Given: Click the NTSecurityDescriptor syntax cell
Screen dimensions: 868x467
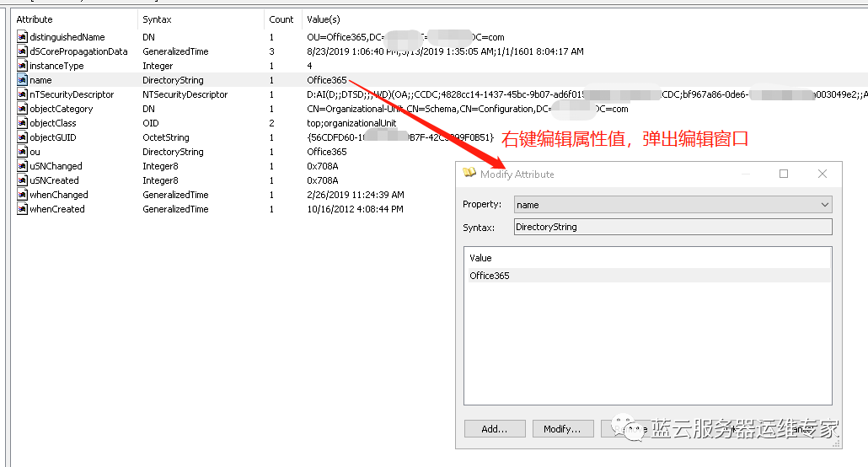Looking at the screenshot, I should pyautogui.click(x=185, y=94).
